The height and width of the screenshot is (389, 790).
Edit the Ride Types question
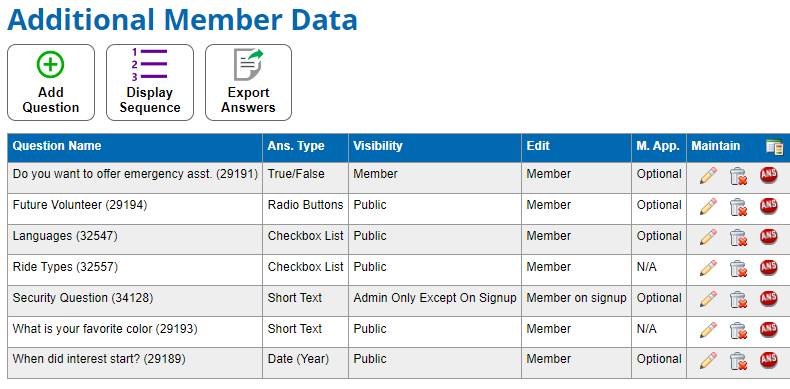pyautogui.click(x=708, y=268)
